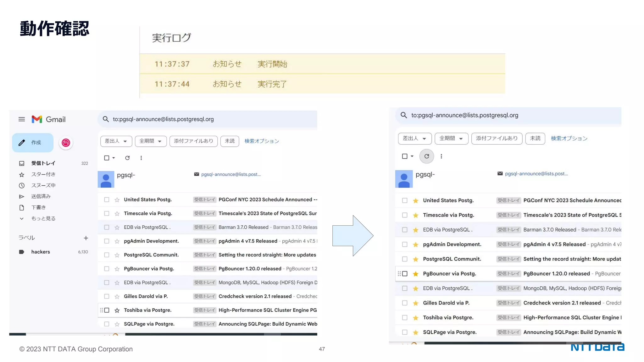Tick checkbox for pgAdmin Development email in right window
The image size is (644, 362).
[x=405, y=244]
